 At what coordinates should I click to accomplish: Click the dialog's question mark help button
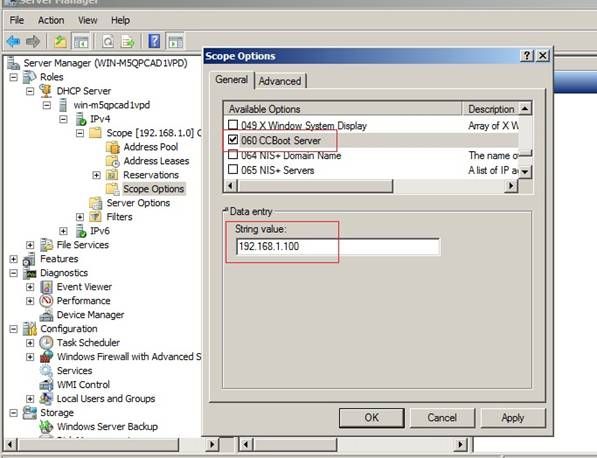point(527,56)
